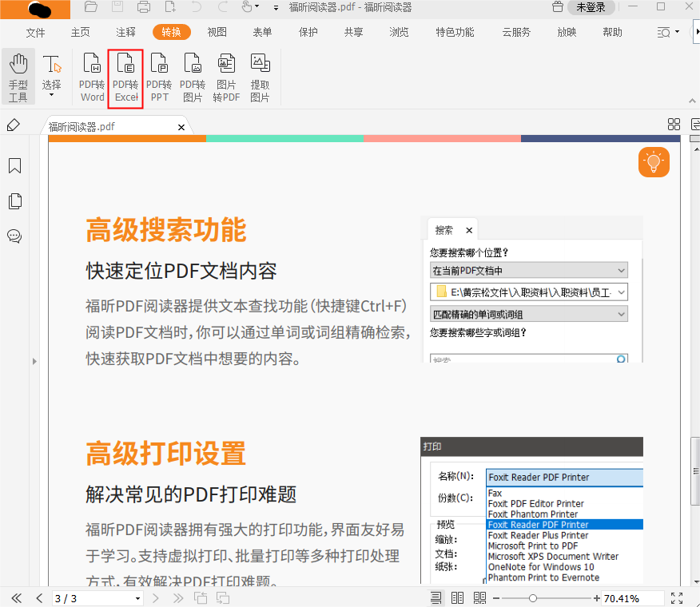Viewport: 700px width, 607px height.
Task: Toggle the comments sidebar panel
Action: click(x=14, y=236)
